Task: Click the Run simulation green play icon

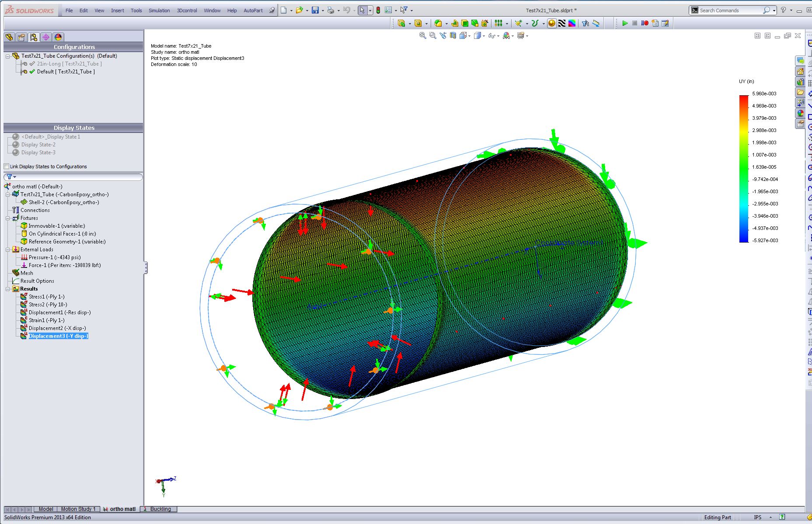Action: [625, 23]
